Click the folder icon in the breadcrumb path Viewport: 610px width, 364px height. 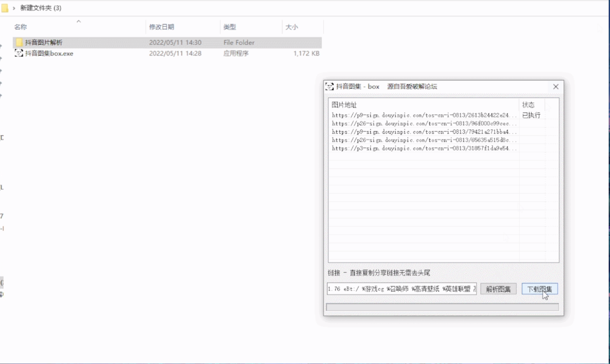(x=5, y=8)
